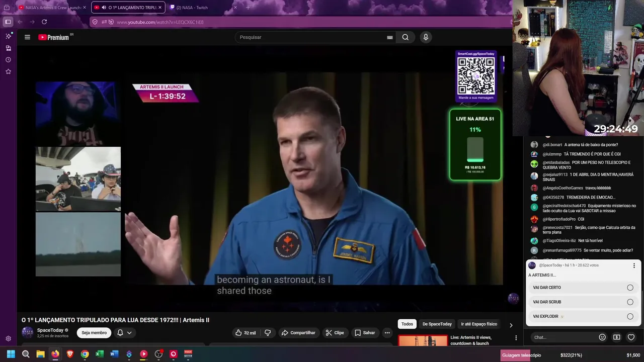This screenshot has width=644, height=362.
Task: Select the Todos filter chip
Action: (407, 324)
